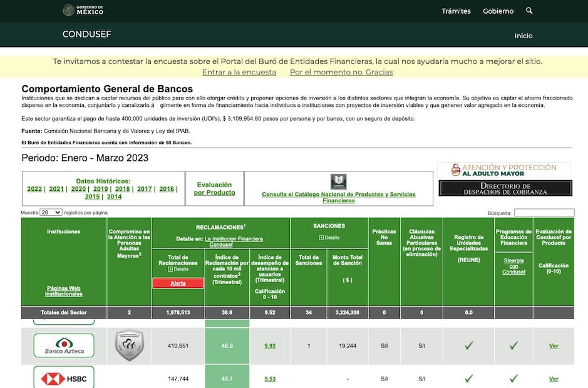Click sector total 1,978,513 cell

[178, 312]
